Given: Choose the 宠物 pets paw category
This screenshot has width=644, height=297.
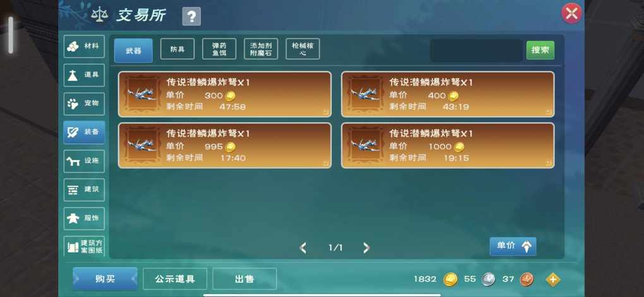Looking at the screenshot, I should 84,104.
